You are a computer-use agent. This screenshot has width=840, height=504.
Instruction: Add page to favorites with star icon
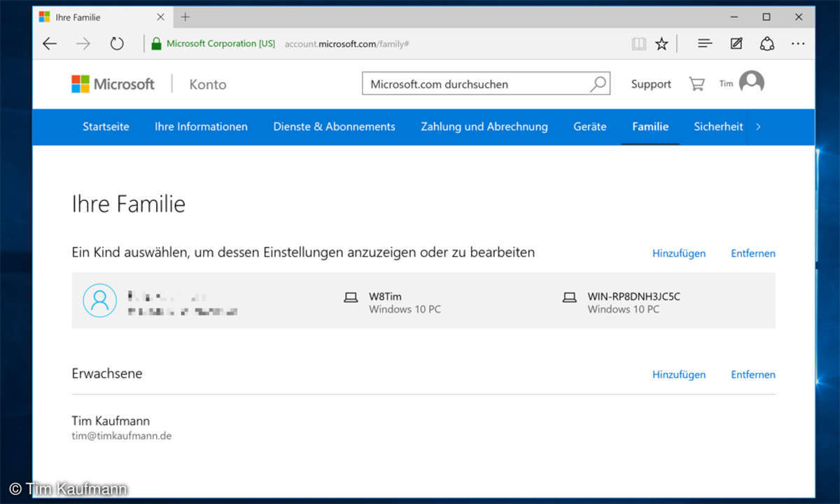coord(661,43)
